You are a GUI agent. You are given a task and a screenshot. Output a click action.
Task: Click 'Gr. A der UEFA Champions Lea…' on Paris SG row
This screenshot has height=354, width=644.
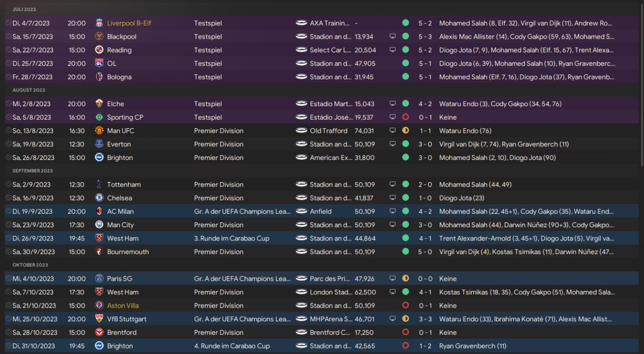243,279
